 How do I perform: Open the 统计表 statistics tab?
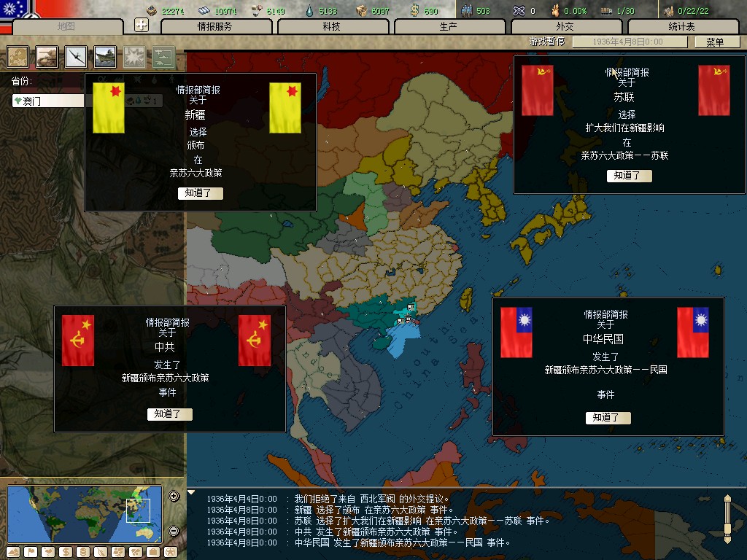tap(683, 27)
